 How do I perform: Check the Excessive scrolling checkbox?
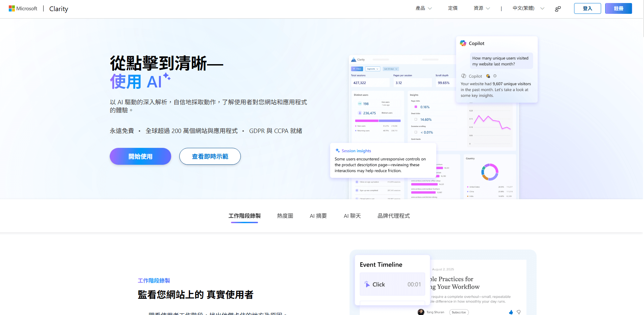click(x=416, y=132)
